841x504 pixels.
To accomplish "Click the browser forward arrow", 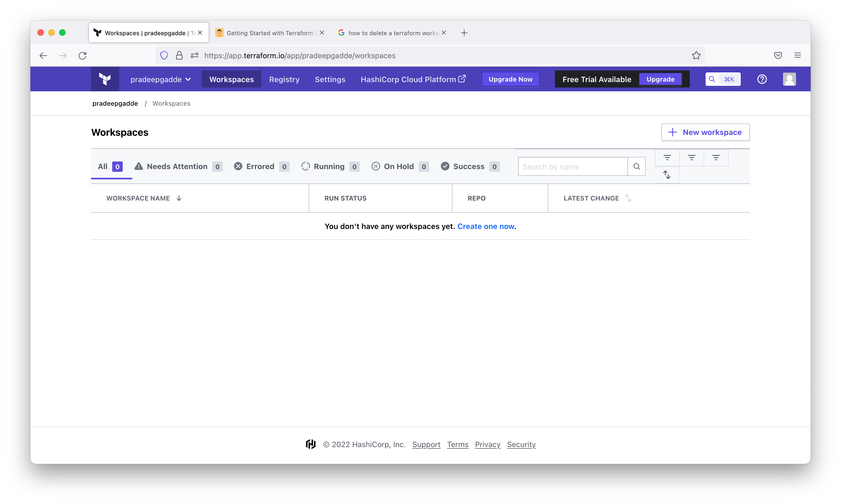I will click(63, 55).
